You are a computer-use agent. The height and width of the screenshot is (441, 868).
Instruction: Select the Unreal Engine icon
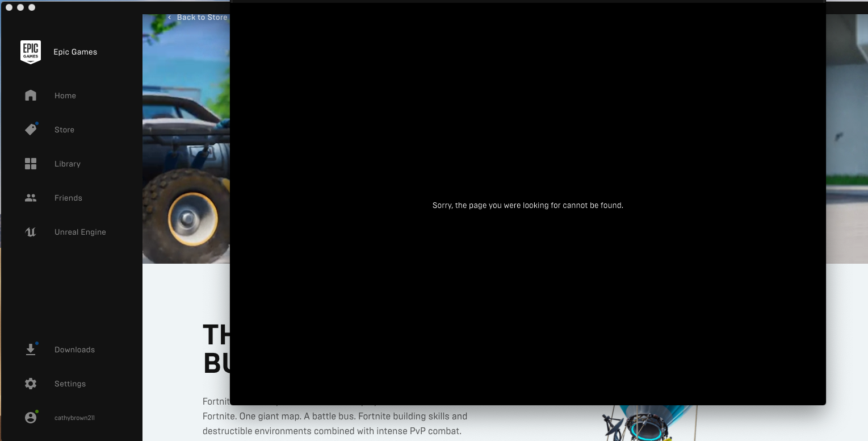click(x=31, y=231)
